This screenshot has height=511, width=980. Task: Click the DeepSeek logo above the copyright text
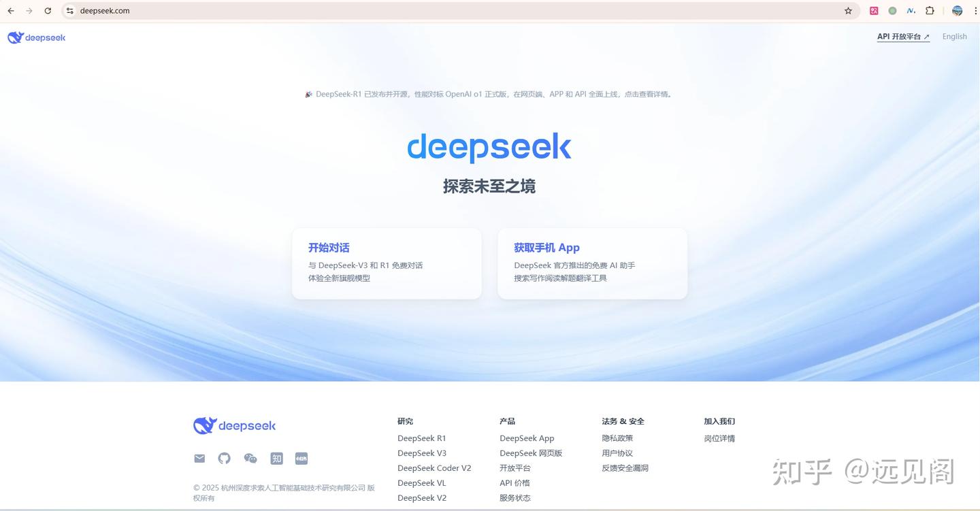pyautogui.click(x=234, y=425)
